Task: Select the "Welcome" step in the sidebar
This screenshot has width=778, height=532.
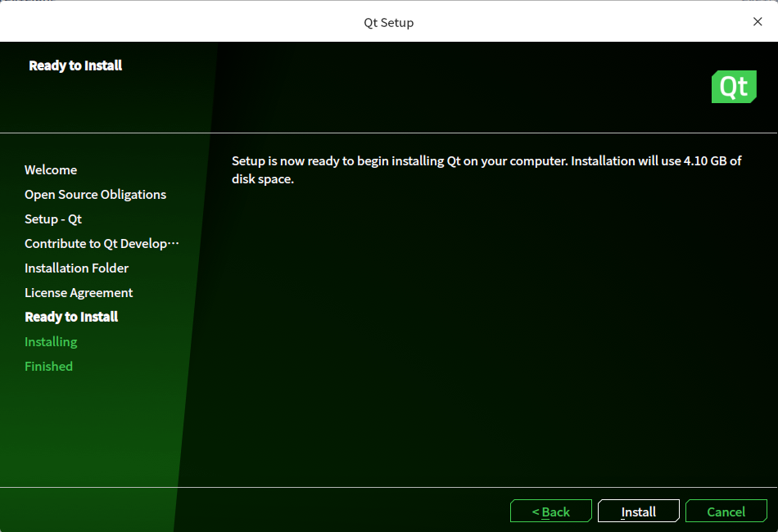Action: tap(51, 169)
